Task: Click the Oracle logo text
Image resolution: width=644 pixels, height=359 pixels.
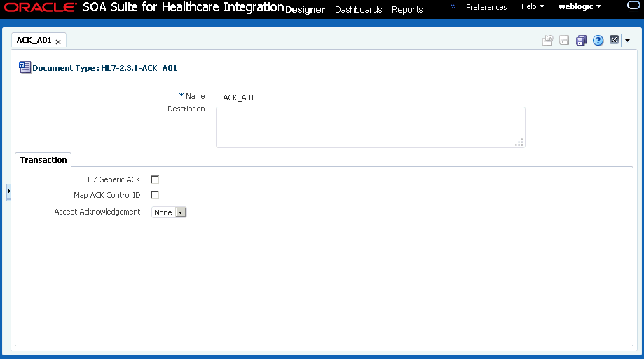Action: 40,8
